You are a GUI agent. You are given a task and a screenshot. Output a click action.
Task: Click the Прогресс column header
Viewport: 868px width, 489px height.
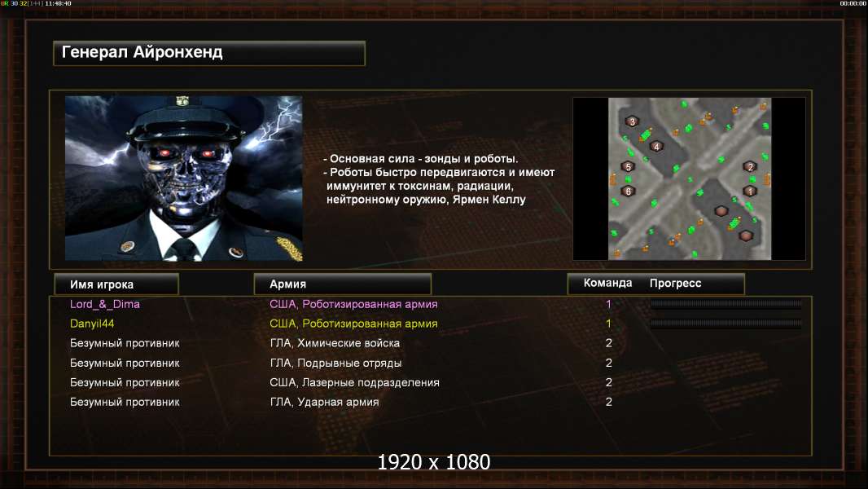tap(675, 283)
